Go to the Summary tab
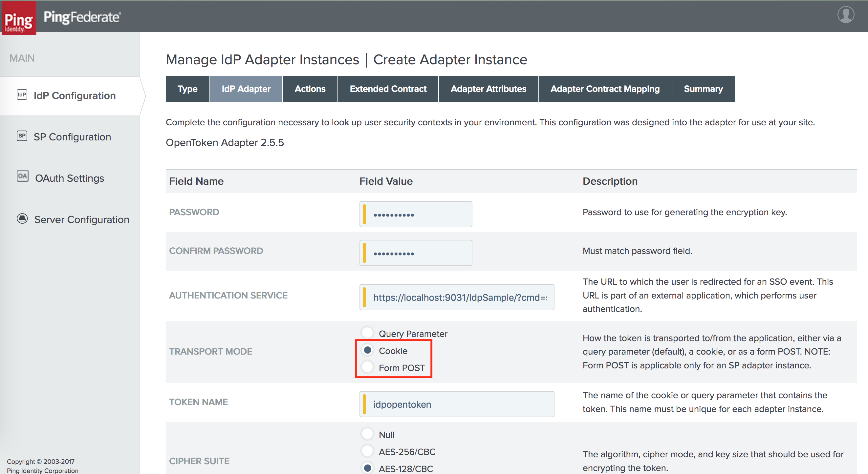 click(x=703, y=89)
